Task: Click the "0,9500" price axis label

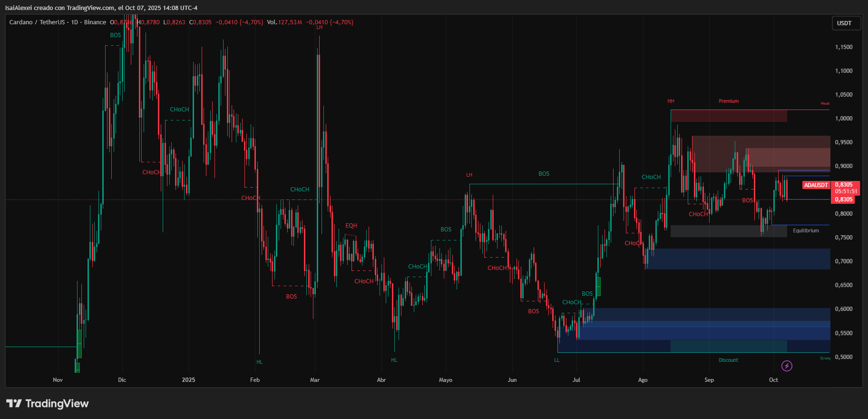Action: coord(844,142)
